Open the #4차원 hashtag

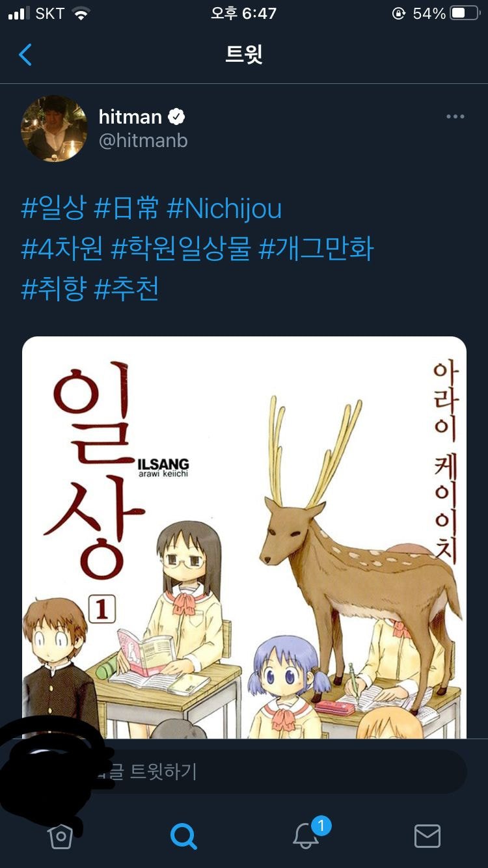tap(62, 249)
